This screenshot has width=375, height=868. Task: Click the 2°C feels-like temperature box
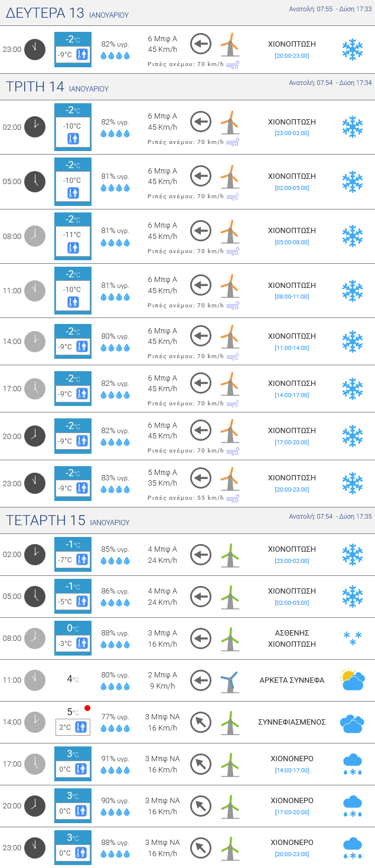pyautogui.click(x=73, y=728)
